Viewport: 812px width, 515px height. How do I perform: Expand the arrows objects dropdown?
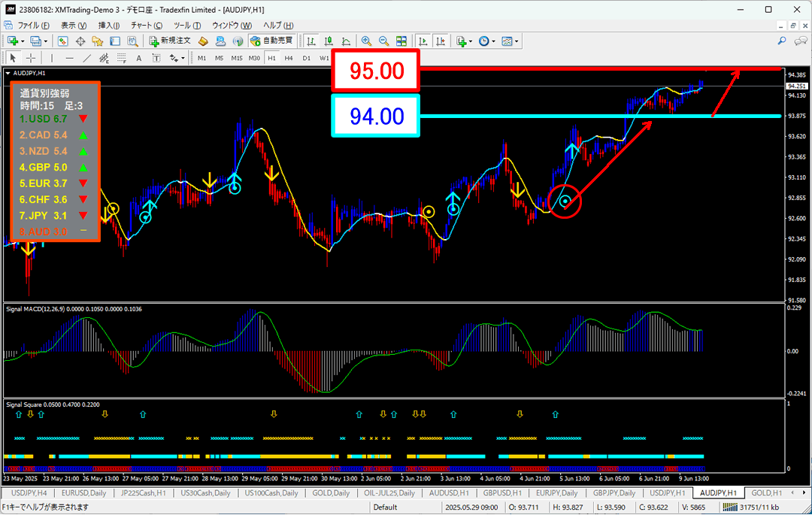[183, 59]
